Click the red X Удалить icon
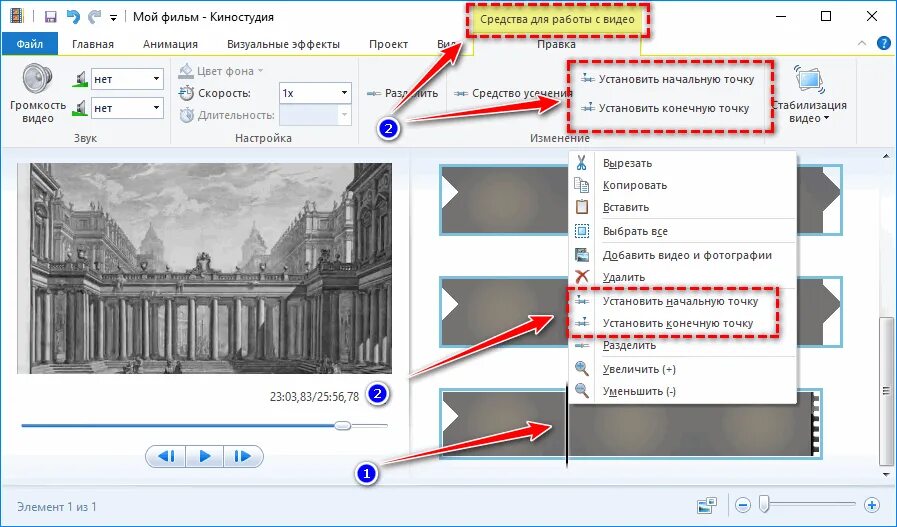Screen dimensions: 897x527 click(582, 277)
